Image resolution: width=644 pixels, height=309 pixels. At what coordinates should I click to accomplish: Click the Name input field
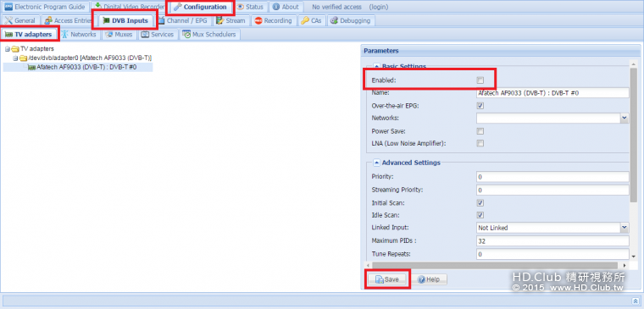click(552, 93)
